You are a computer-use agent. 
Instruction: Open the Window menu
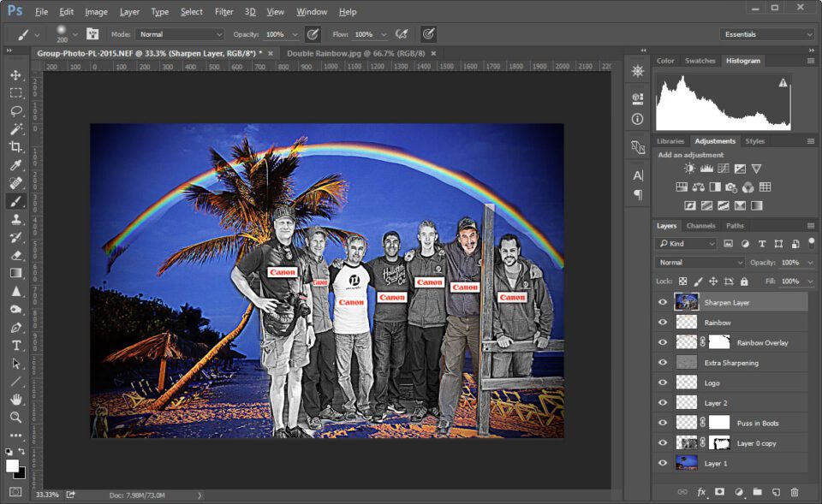click(x=312, y=11)
